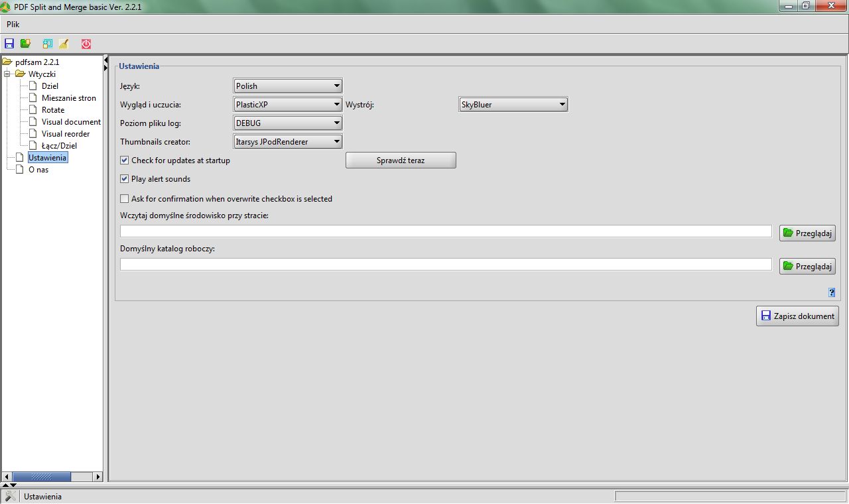Open the Łącz/Dziel plugin
This screenshot has width=849, height=504.
coord(60,146)
